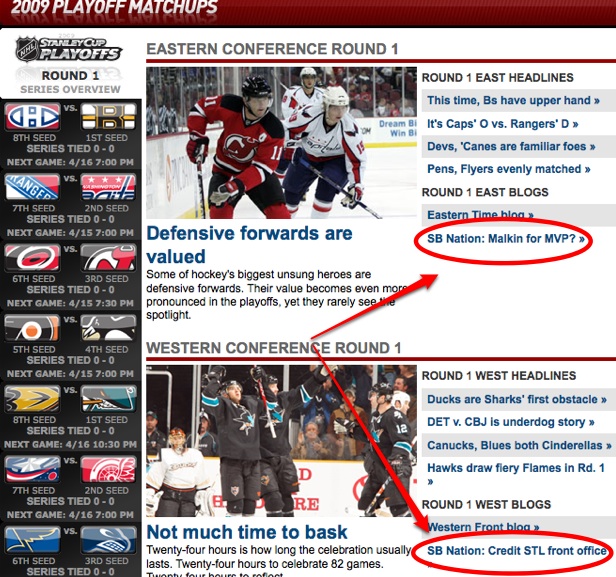Open the New Jersey Devils logo

[108, 257]
